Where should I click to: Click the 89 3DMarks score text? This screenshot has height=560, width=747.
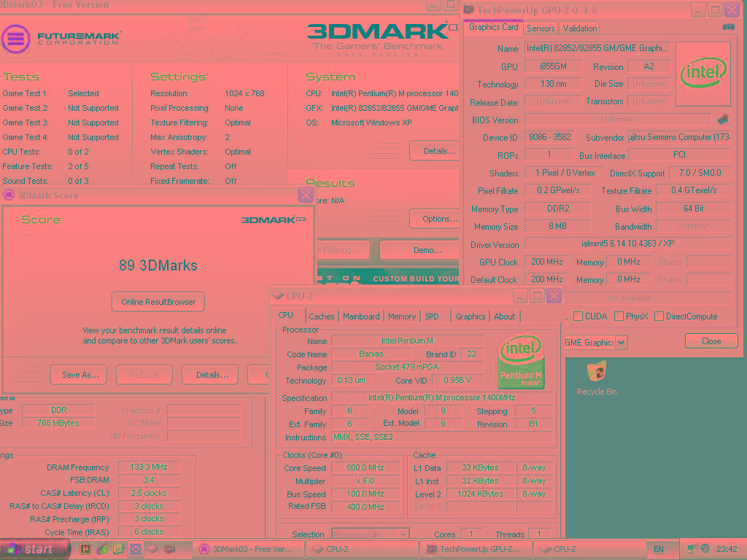158,265
